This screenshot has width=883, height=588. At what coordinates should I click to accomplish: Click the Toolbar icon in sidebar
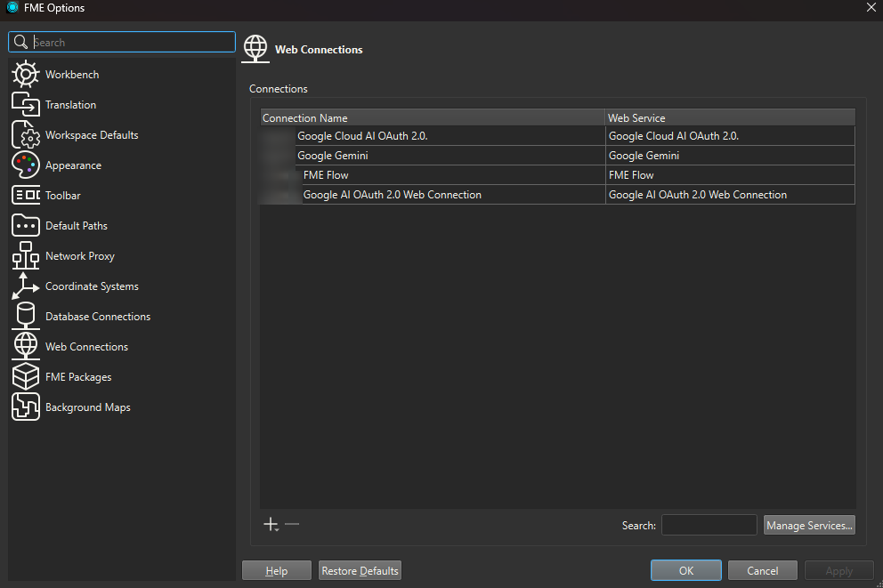pos(25,195)
